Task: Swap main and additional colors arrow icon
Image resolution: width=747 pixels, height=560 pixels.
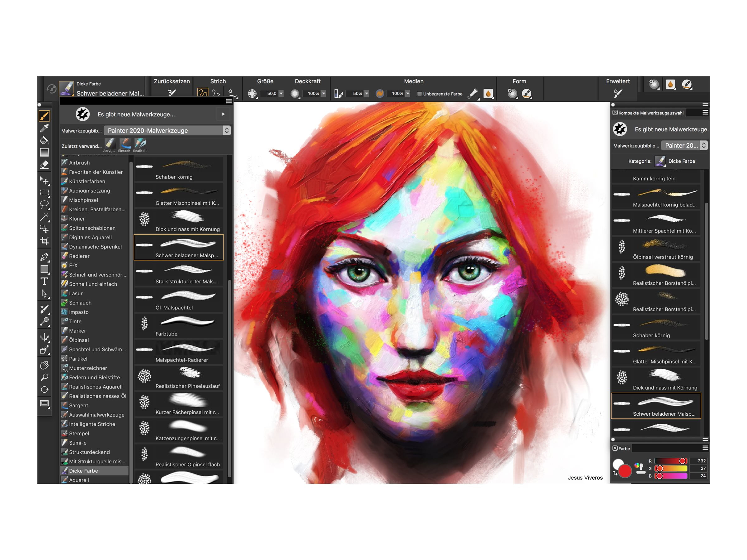Action: point(615,473)
